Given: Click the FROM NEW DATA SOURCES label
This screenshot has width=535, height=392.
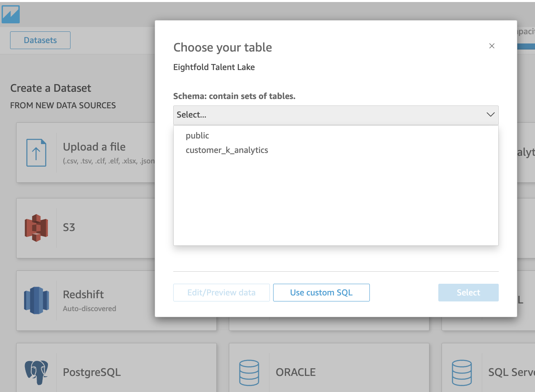Looking at the screenshot, I should [x=63, y=105].
